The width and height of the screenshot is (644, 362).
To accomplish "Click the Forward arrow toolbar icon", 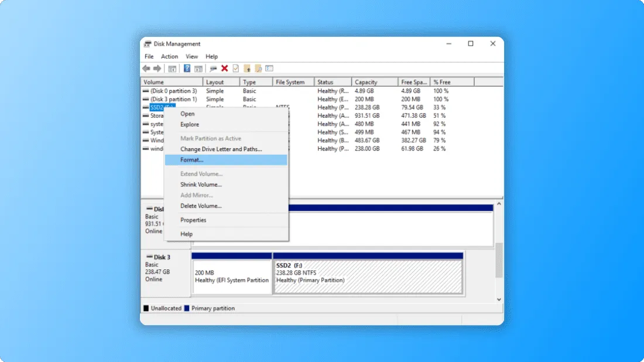I will coord(157,68).
